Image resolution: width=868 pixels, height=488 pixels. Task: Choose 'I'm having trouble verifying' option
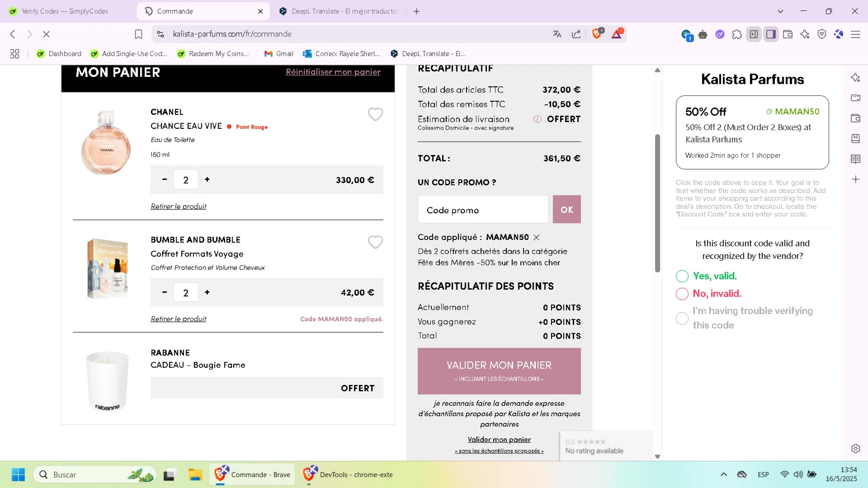click(x=682, y=318)
